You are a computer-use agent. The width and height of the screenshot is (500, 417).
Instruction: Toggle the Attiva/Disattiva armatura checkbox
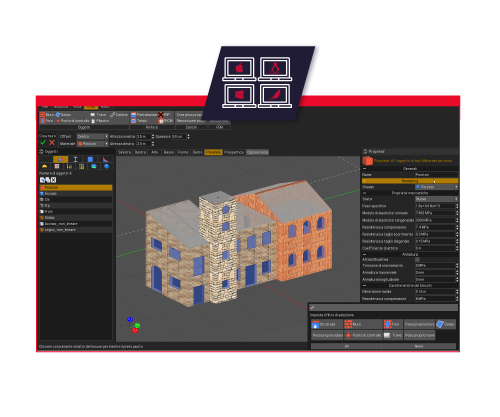417,259
